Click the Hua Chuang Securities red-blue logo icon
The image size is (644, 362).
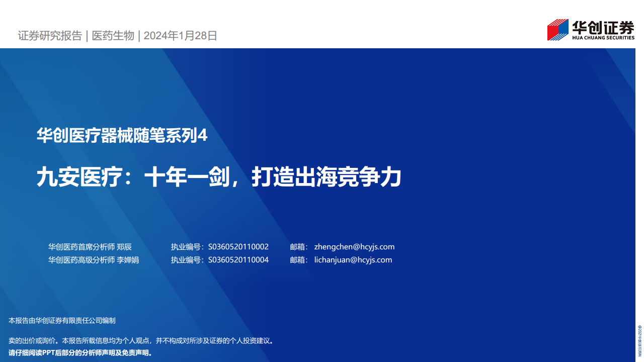click(x=557, y=30)
